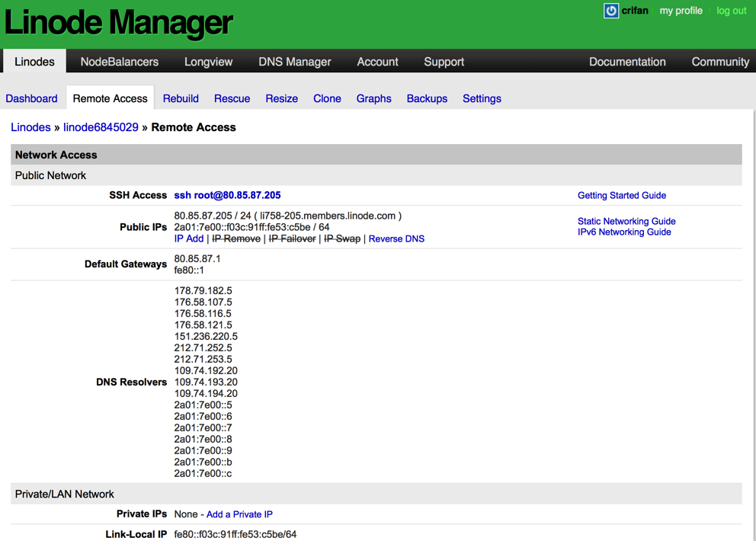Image resolution: width=756 pixels, height=541 pixels.
Task: Click DNS resolver 2a01:7e00::8
Action: click(x=203, y=440)
